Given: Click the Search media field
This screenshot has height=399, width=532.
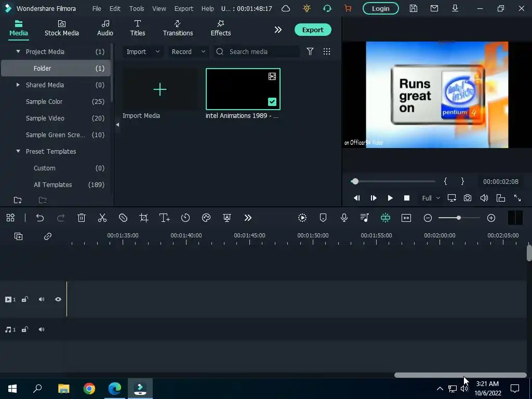Looking at the screenshot, I should pos(257,51).
